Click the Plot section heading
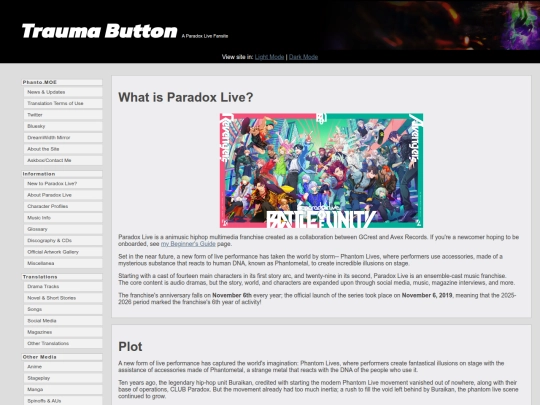The image size is (540, 405). (x=130, y=347)
